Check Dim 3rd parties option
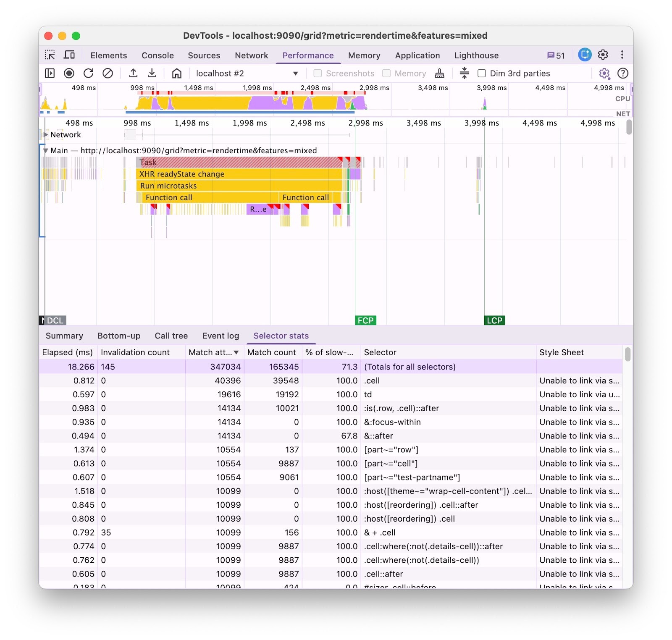This screenshot has width=672, height=640. tap(482, 73)
